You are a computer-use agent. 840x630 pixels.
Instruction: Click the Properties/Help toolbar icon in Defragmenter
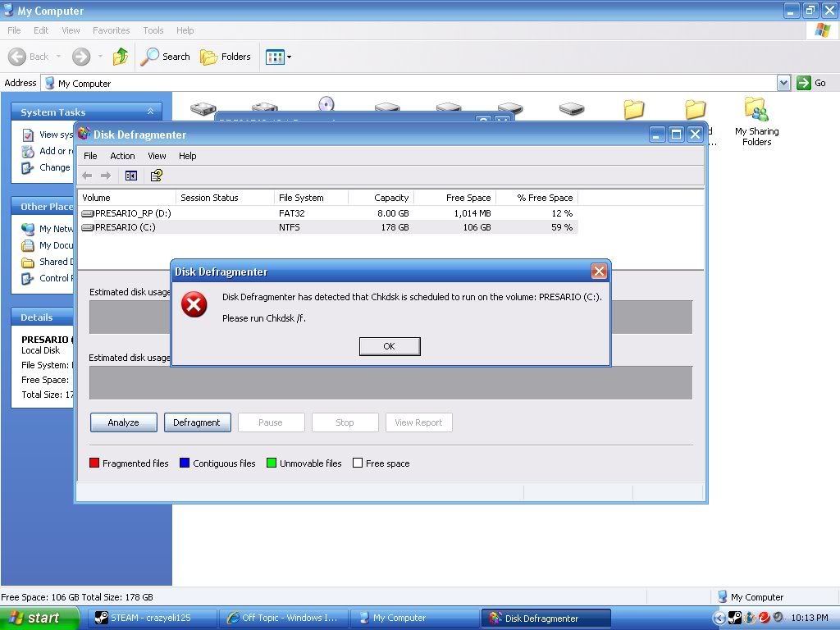click(156, 176)
